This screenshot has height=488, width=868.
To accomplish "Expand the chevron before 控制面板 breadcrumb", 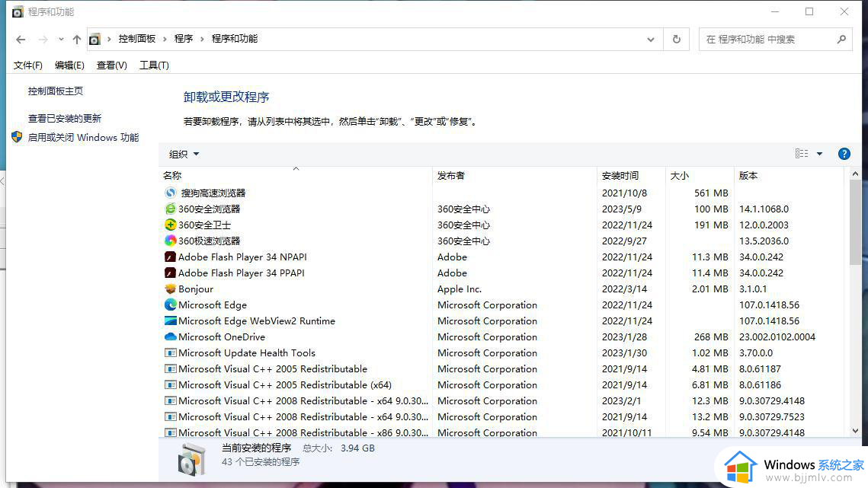I will click(x=109, y=39).
